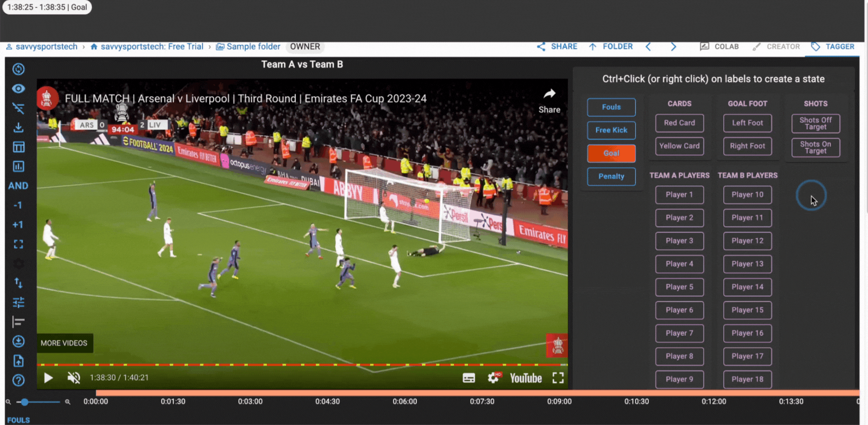
Task: Tag Shots Off Target
Action: [816, 123]
